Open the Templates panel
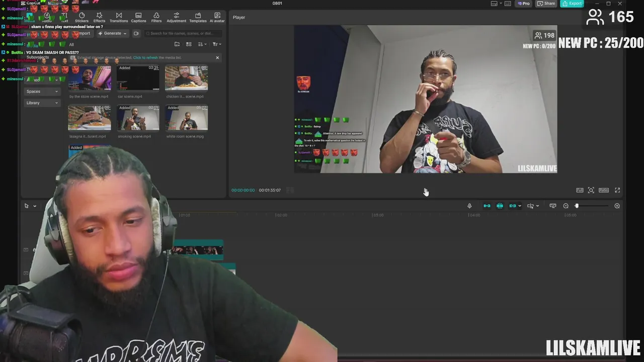The image size is (644, 362). click(198, 18)
